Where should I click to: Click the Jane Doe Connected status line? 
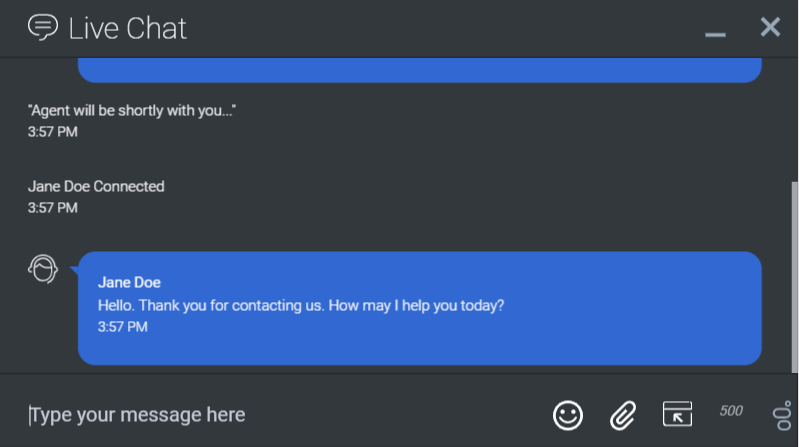click(96, 186)
